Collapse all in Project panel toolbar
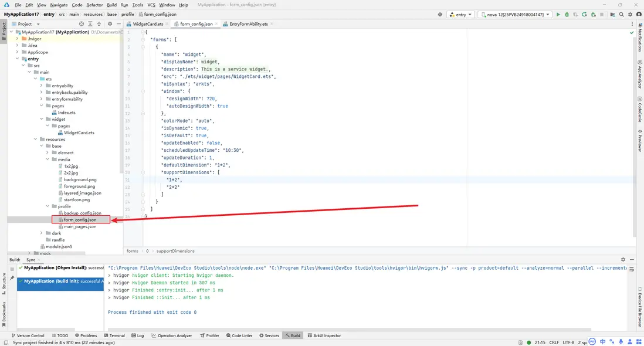This screenshot has width=644, height=346. (98, 24)
